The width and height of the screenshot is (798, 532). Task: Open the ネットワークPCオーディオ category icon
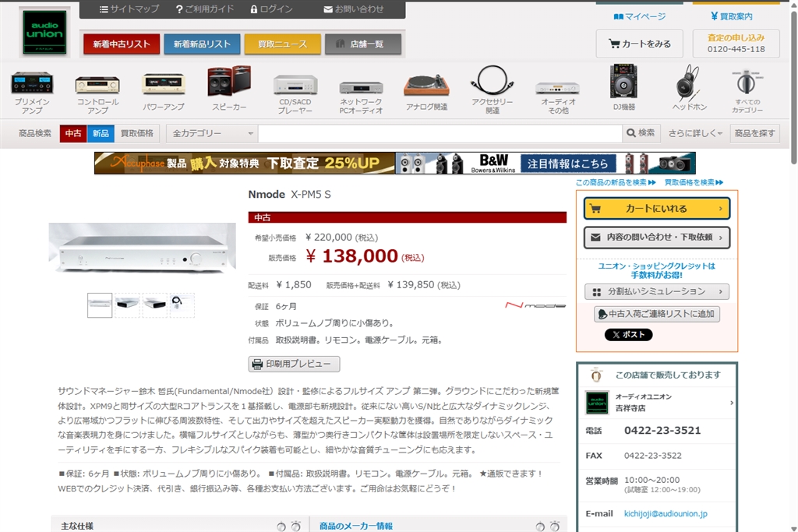coord(361,97)
